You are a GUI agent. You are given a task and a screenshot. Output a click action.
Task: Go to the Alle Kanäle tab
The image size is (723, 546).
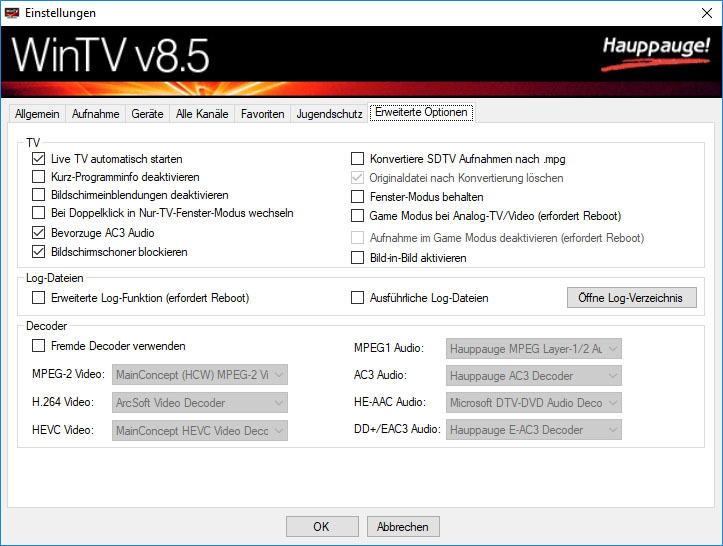point(202,114)
